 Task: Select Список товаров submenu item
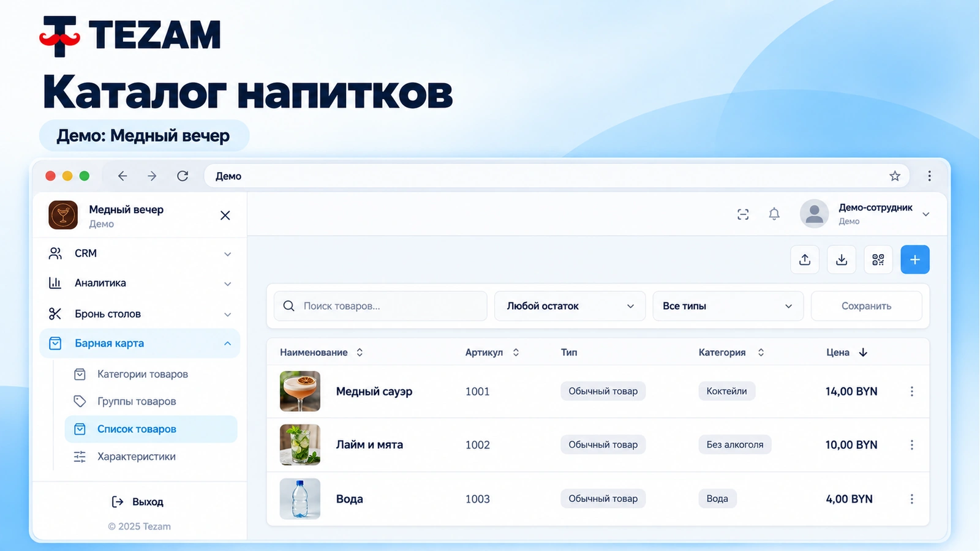pos(151,429)
